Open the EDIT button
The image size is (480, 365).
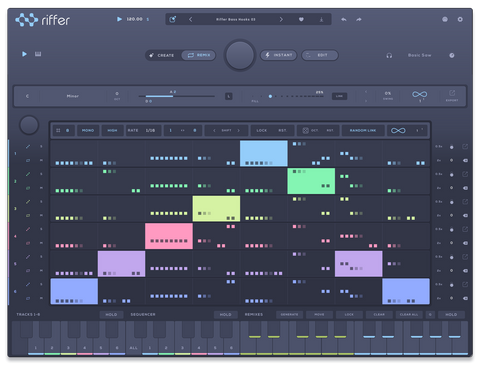pos(320,55)
